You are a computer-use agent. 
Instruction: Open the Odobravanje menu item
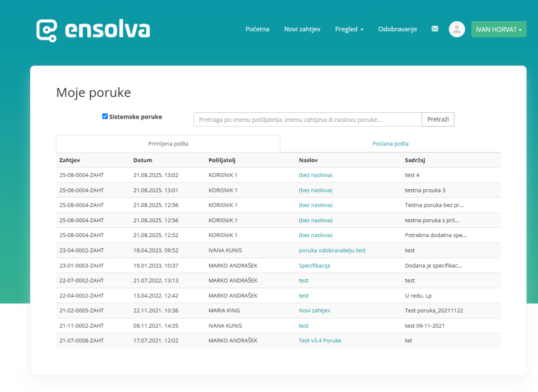(397, 29)
